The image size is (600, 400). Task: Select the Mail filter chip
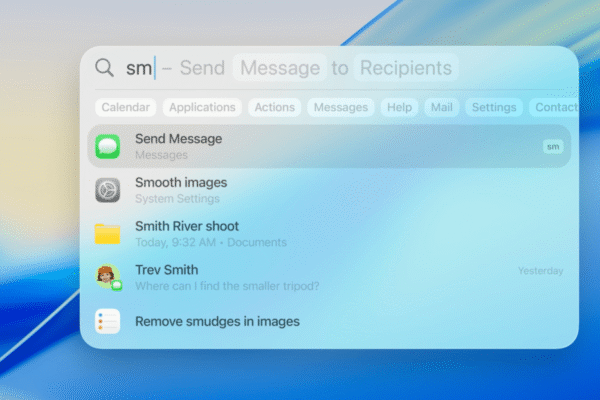[x=441, y=107]
